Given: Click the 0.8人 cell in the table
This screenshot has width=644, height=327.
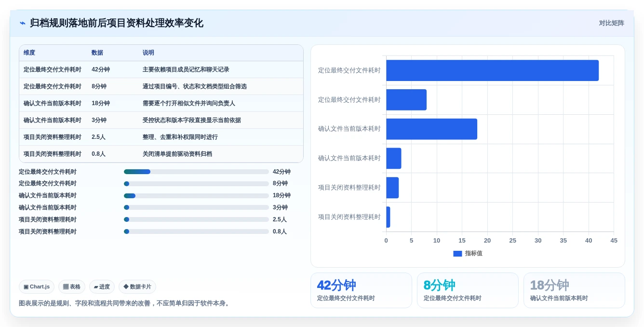Looking at the screenshot, I should 98,154.
